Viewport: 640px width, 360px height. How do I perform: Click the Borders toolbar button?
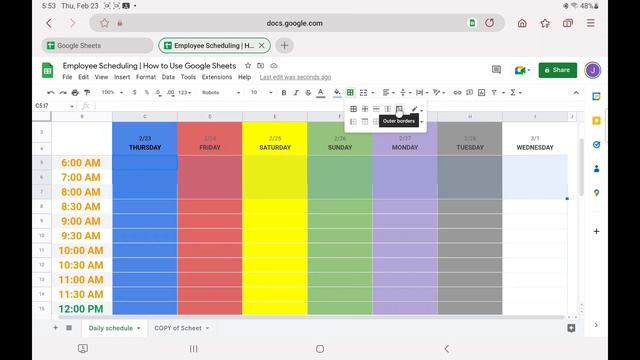(350, 93)
